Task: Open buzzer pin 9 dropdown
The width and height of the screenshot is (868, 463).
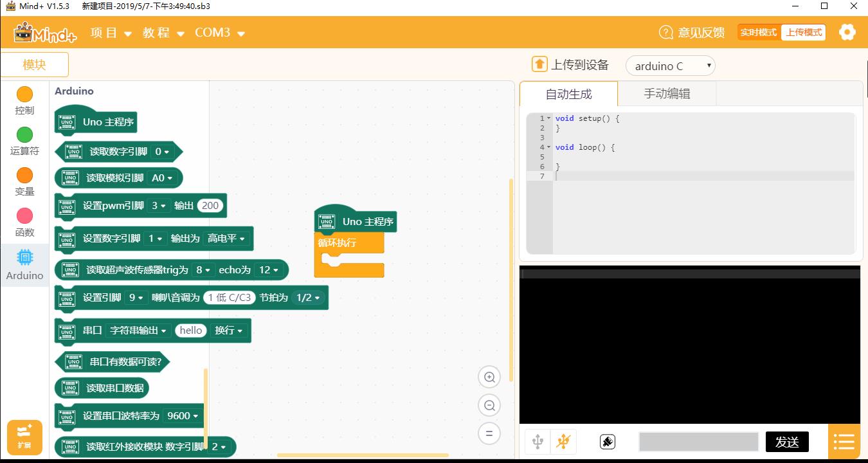Action: [x=136, y=298]
